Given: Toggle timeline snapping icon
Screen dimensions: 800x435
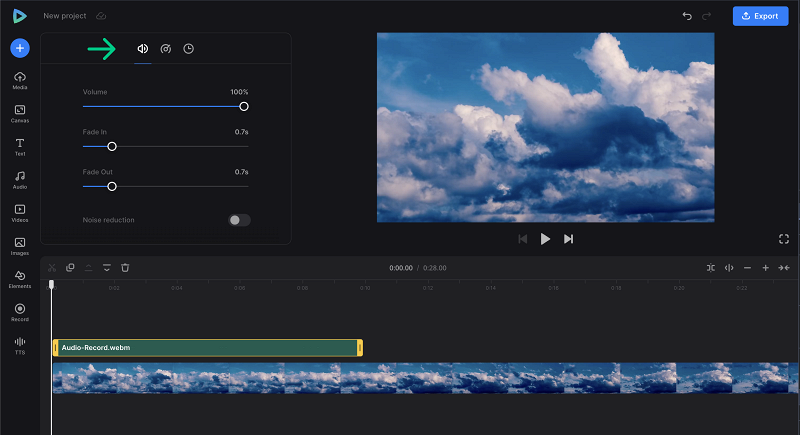Looking at the screenshot, I should pos(711,268).
